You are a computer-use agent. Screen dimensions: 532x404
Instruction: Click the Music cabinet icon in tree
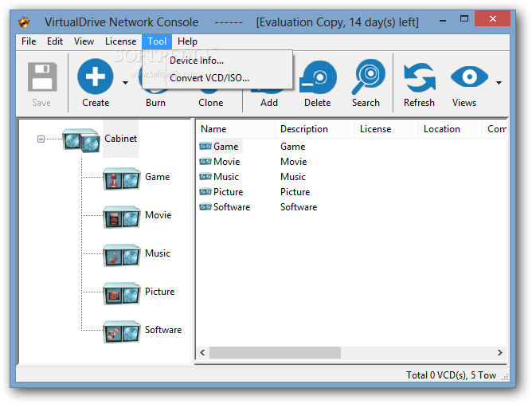(x=122, y=255)
